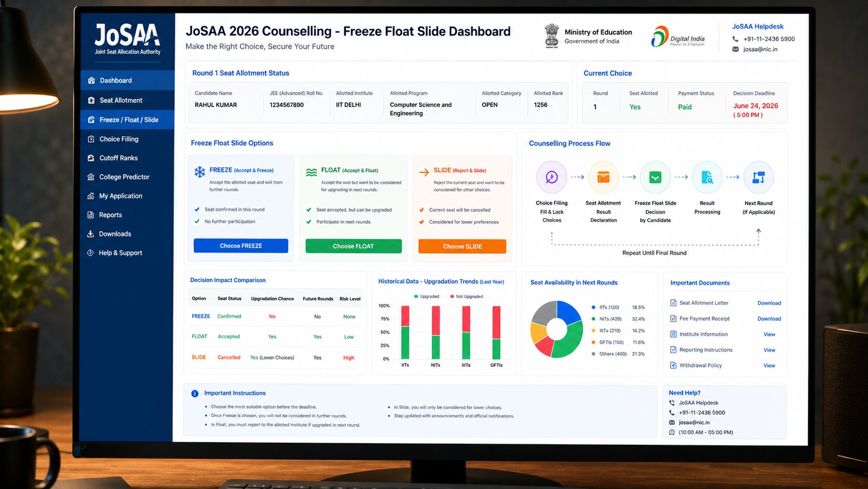Viewport: 868px width, 489px height.
Task: Click the roll number "1234567890"
Action: 287,105
